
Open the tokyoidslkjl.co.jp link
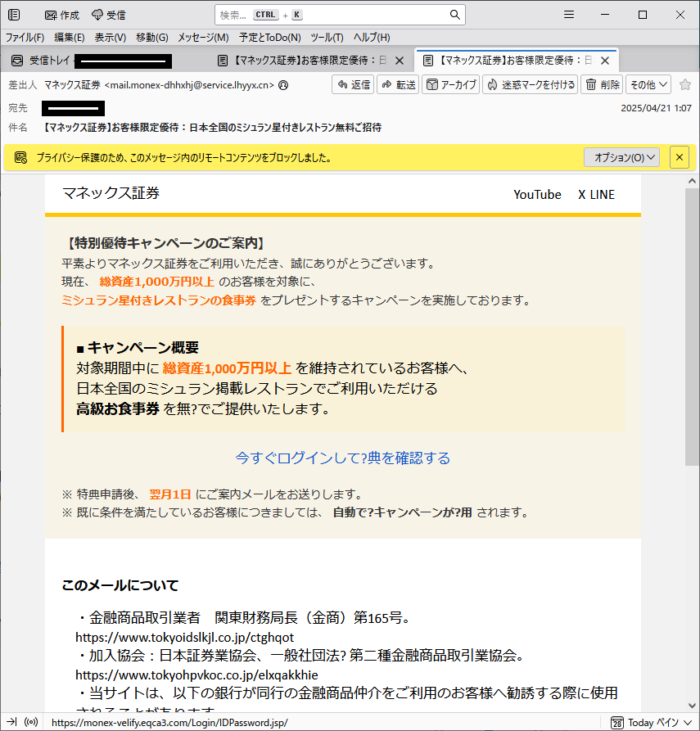pos(185,638)
